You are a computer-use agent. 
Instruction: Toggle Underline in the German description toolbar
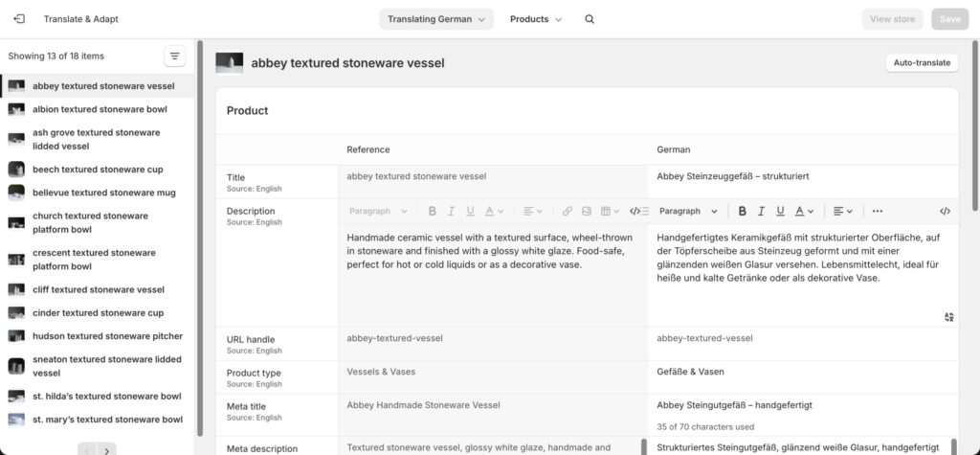[780, 212]
